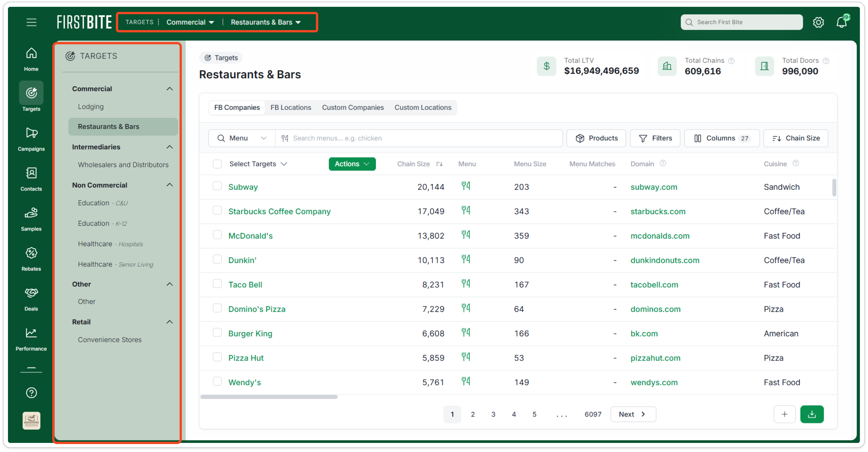868x452 pixels.
Task: Click the horizontal table scrollbar
Action: [x=269, y=397]
